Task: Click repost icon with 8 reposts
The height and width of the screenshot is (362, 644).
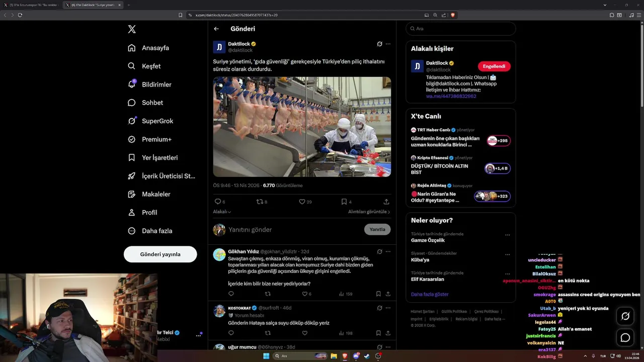Action: (260, 202)
